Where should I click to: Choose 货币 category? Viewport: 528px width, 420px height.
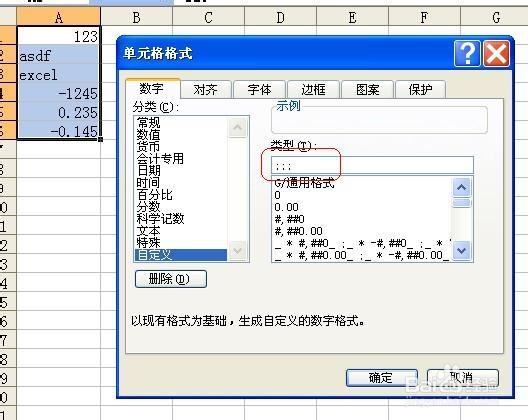(181, 147)
